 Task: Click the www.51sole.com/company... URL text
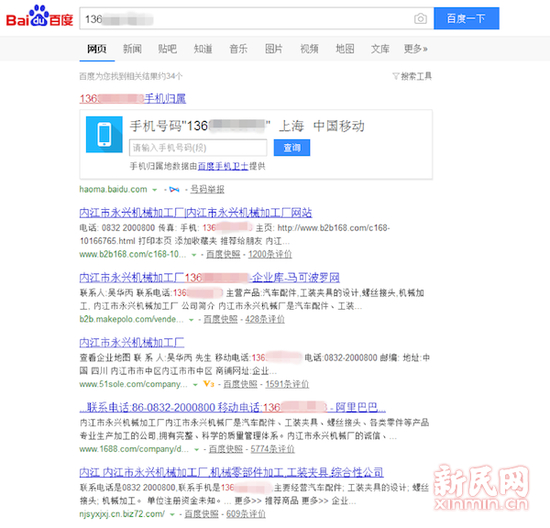(134, 384)
